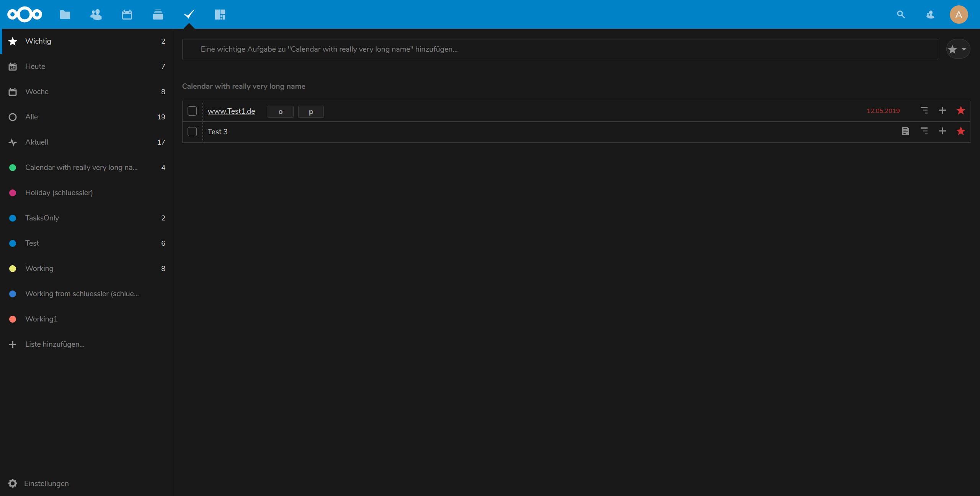Click the 'Test 3' task title
Screen dimensions: 980x496
[217, 132]
